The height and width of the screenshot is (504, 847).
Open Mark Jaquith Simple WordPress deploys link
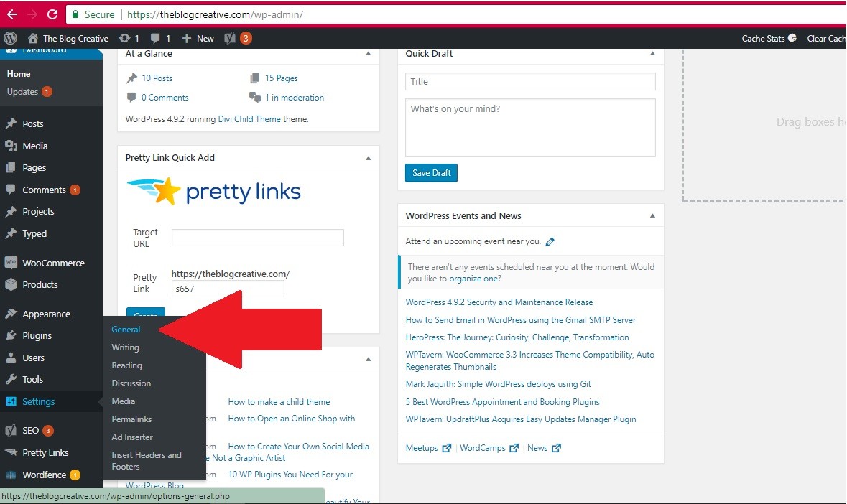(498, 384)
